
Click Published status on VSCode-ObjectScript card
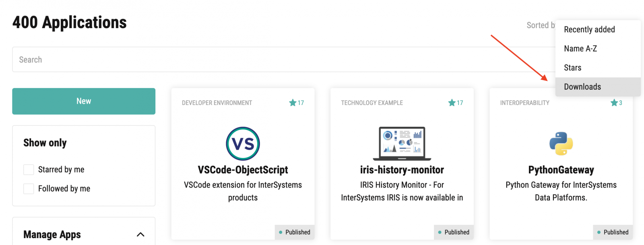click(295, 232)
